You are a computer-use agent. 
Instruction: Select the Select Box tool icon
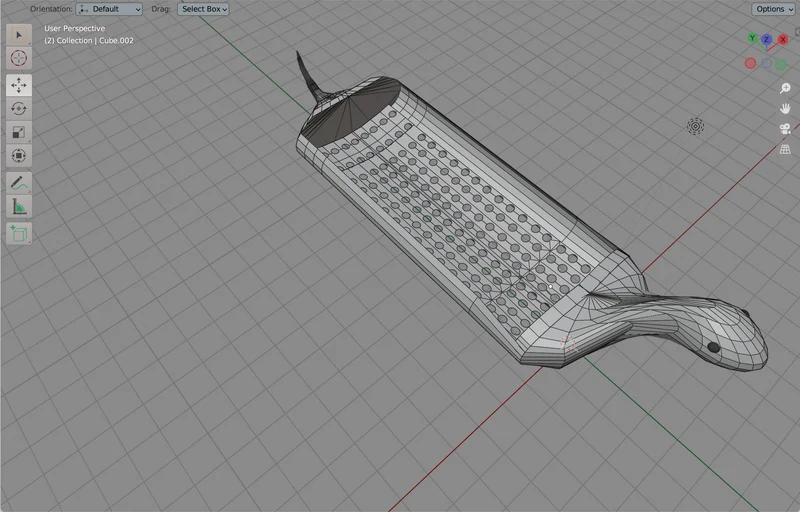click(19, 35)
